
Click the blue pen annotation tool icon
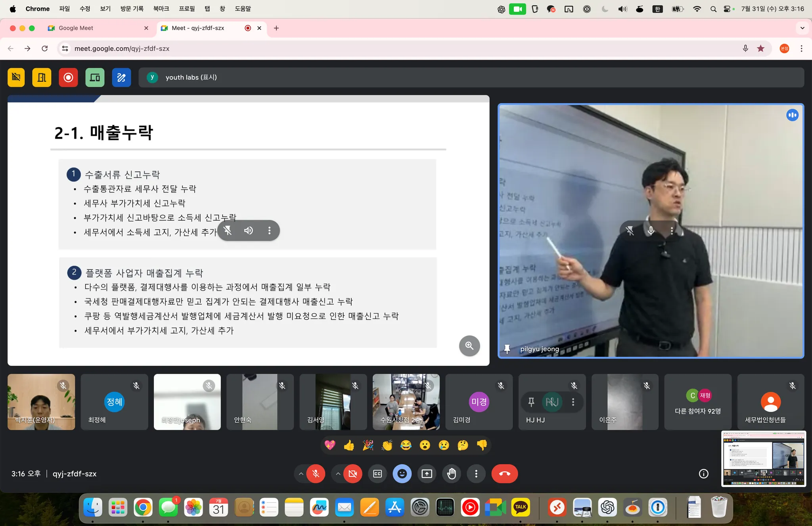click(121, 77)
